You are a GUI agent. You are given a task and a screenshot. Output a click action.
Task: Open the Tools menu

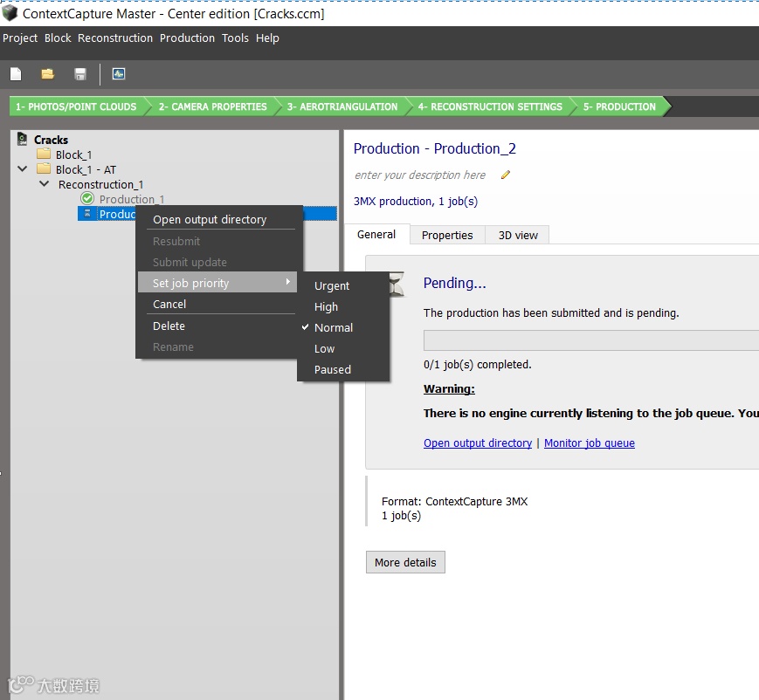click(235, 38)
